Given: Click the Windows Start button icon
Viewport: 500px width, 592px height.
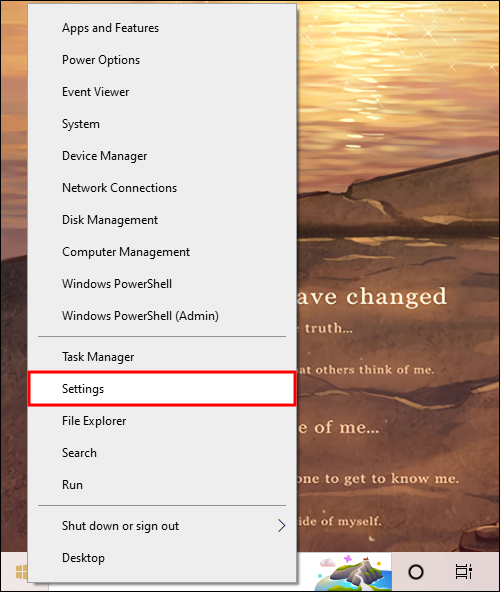Looking at the screenshot, I should click(x=21, y=572).
